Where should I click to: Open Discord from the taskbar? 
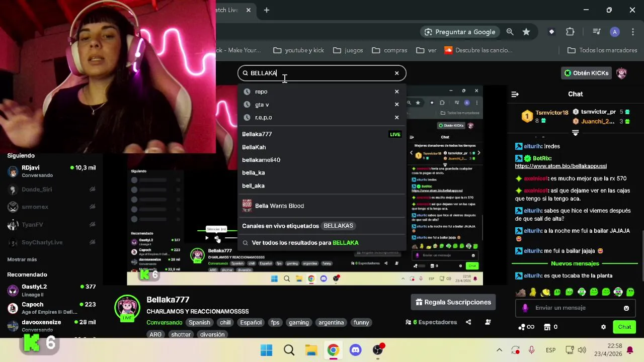(x=356, y=350)
